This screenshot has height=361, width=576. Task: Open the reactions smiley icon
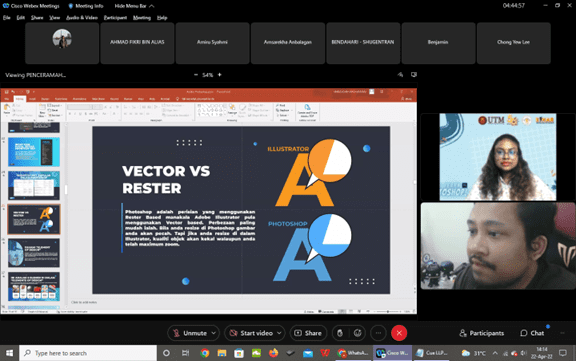(x=357, y=333)
